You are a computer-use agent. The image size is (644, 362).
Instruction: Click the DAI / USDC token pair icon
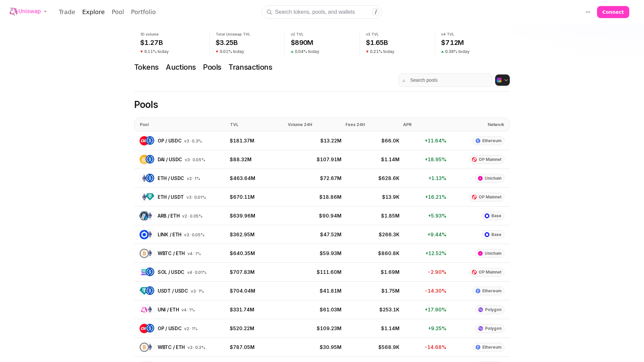coord(147,160)
